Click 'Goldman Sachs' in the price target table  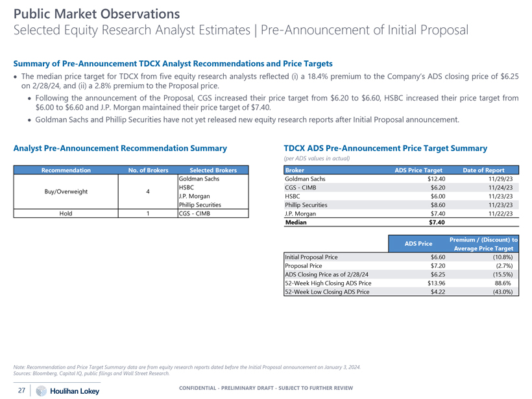click(305, 179)
